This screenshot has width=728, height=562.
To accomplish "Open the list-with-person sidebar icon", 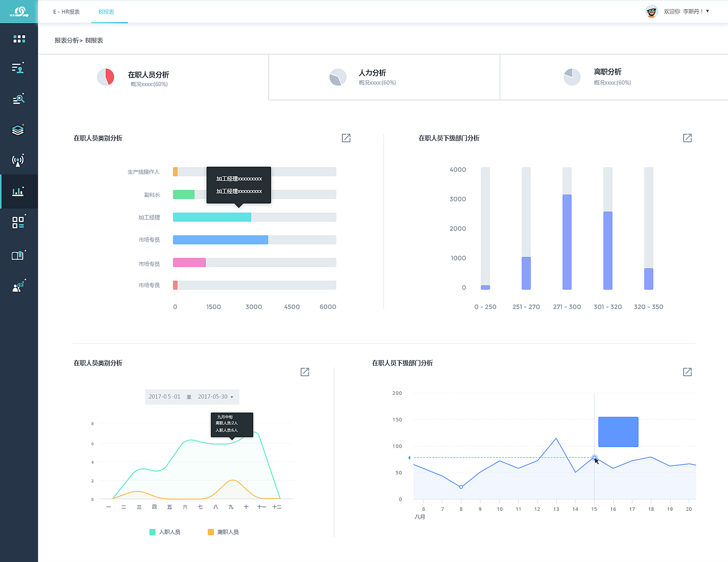I will [x=18, y=68].
